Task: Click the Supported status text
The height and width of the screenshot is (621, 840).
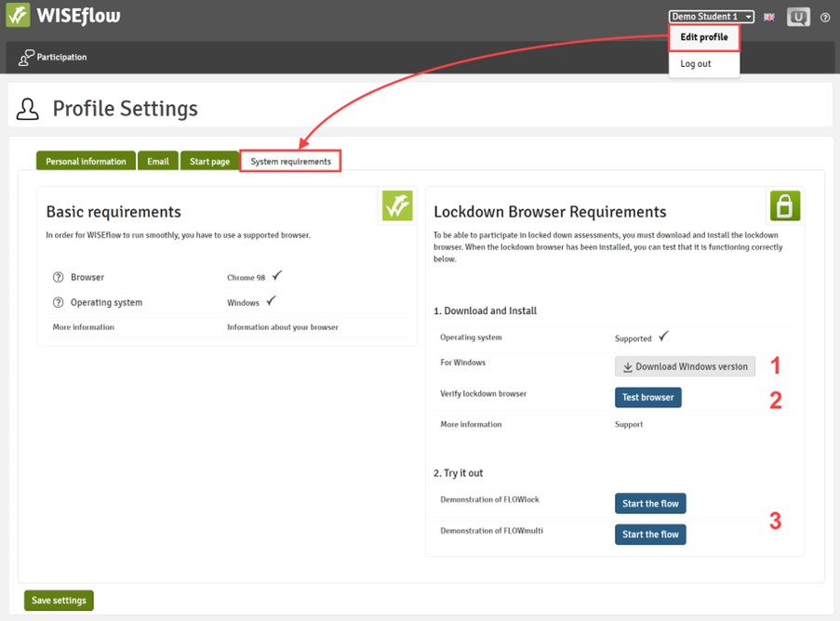Action: tap(633, 338)
